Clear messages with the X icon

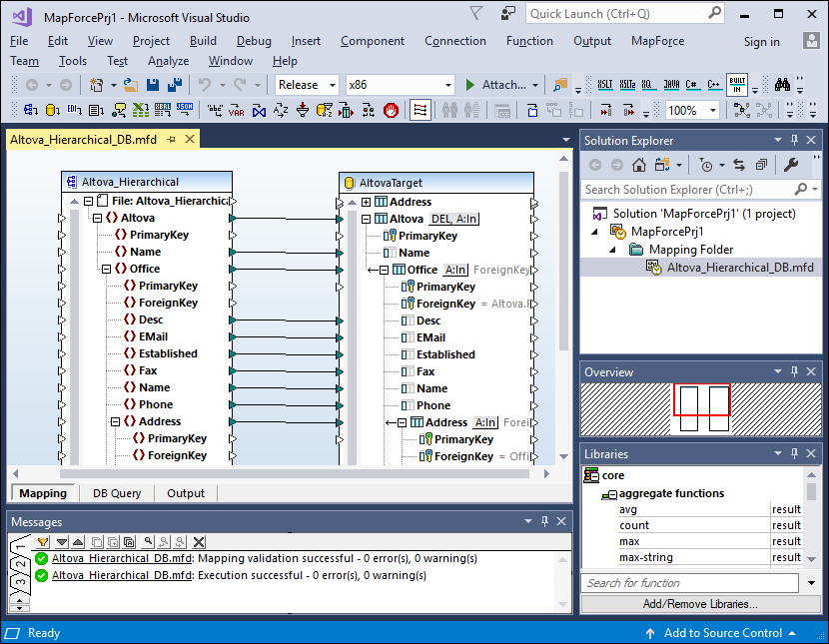click(x=199, y=541)
